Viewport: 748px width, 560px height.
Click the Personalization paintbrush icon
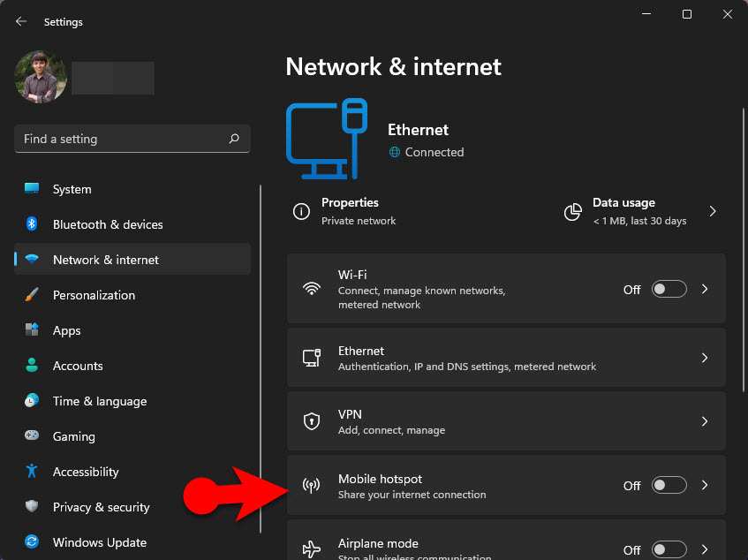[x=32, y=294]
